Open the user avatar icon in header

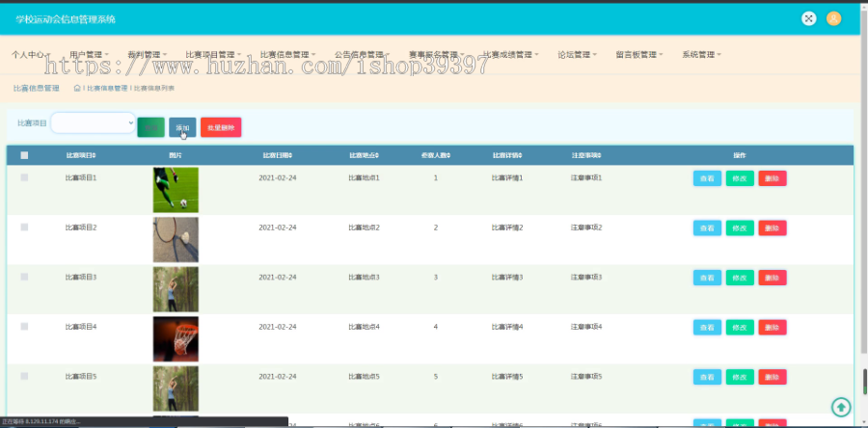click(x=833, y=19)
